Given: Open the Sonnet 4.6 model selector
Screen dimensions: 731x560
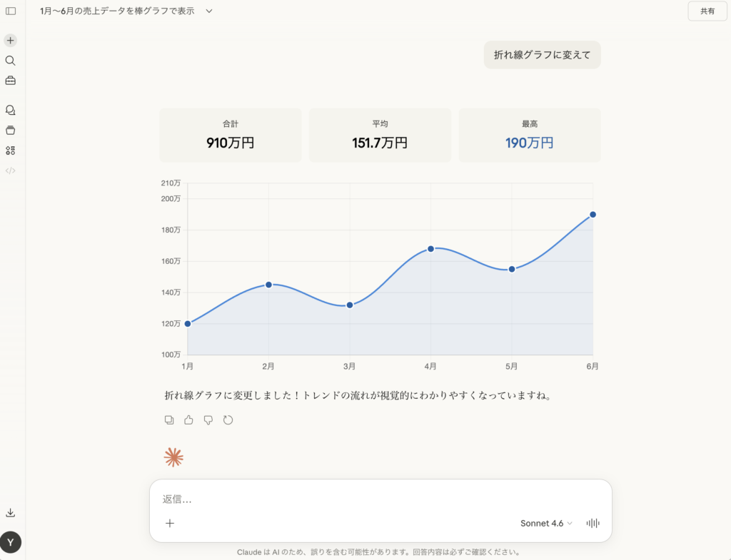Looking at the screenshot, I should tap(546, 524).
